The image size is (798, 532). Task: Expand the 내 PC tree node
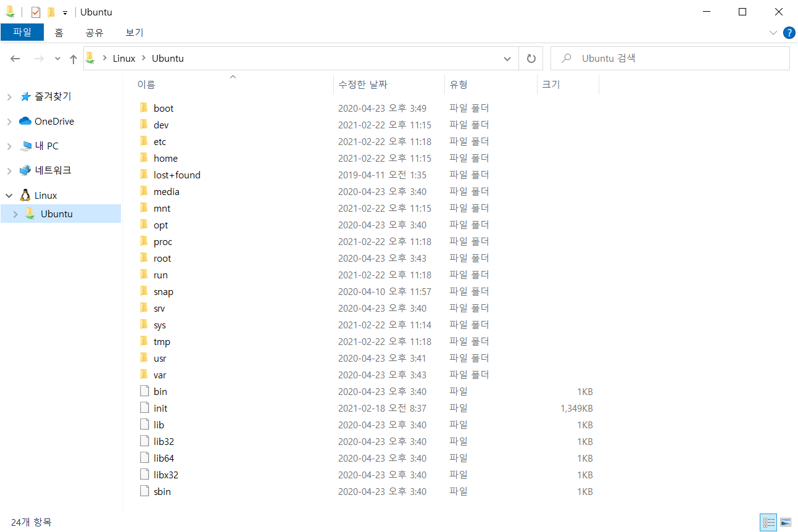pos(9,146)
